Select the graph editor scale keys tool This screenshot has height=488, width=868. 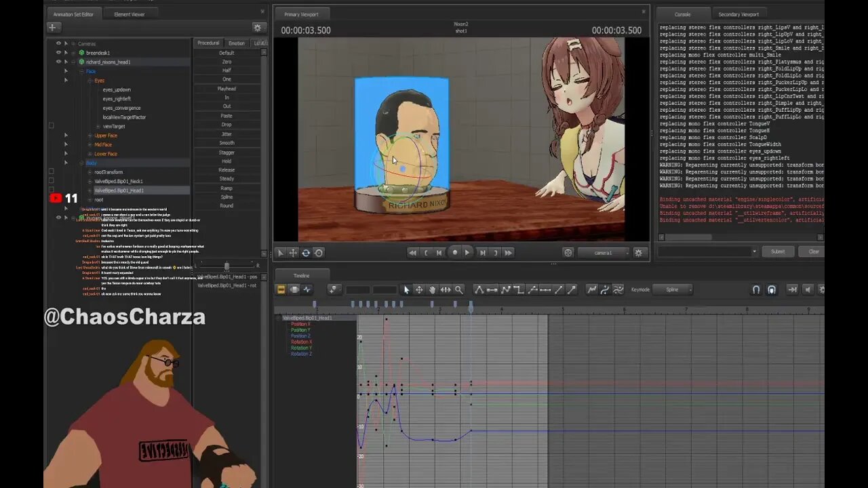coord(446,289)
